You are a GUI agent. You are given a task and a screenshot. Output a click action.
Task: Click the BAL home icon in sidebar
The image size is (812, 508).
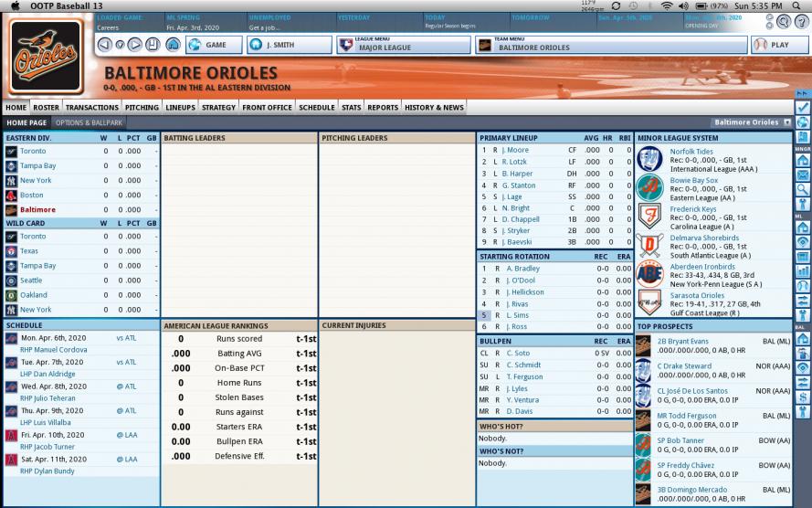coord(803,339)
